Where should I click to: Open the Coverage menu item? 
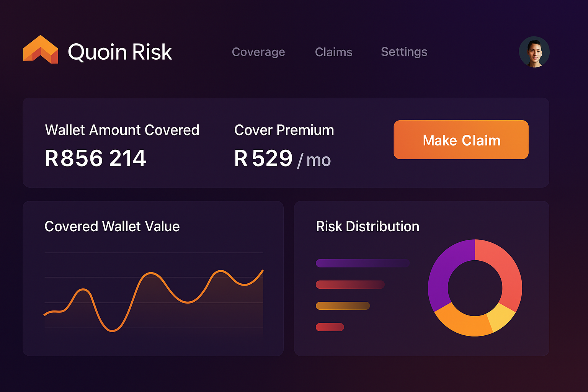tap(258, 52)
